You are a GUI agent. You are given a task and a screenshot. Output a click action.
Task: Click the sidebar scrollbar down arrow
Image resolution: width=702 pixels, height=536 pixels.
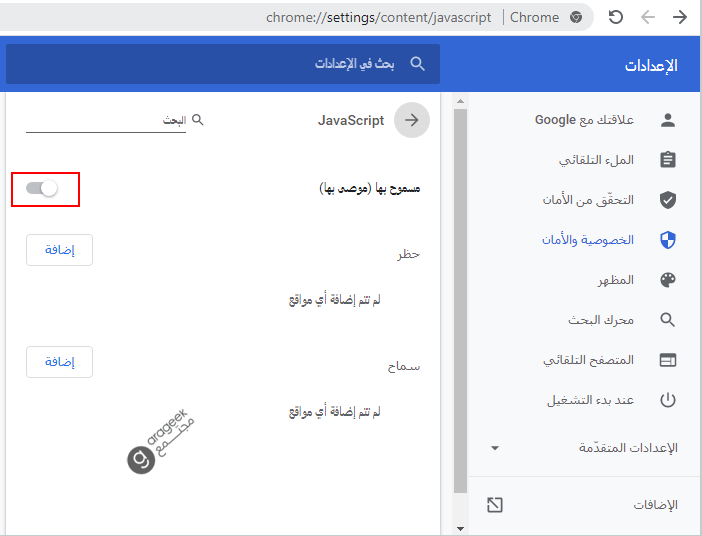point(460,529)
